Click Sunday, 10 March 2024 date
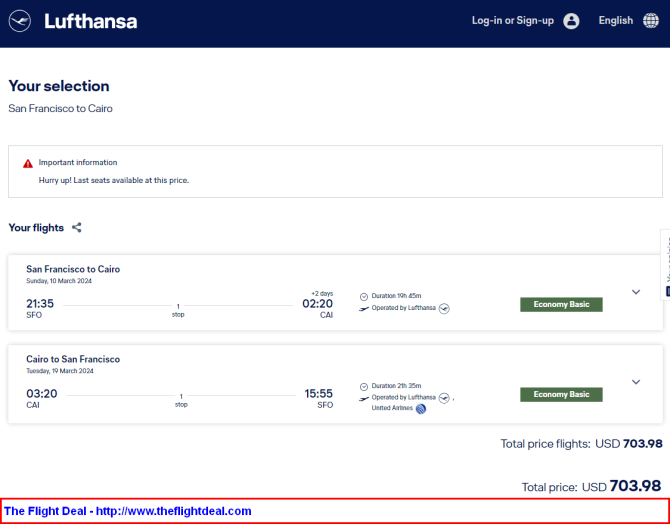 coord(59,281)
